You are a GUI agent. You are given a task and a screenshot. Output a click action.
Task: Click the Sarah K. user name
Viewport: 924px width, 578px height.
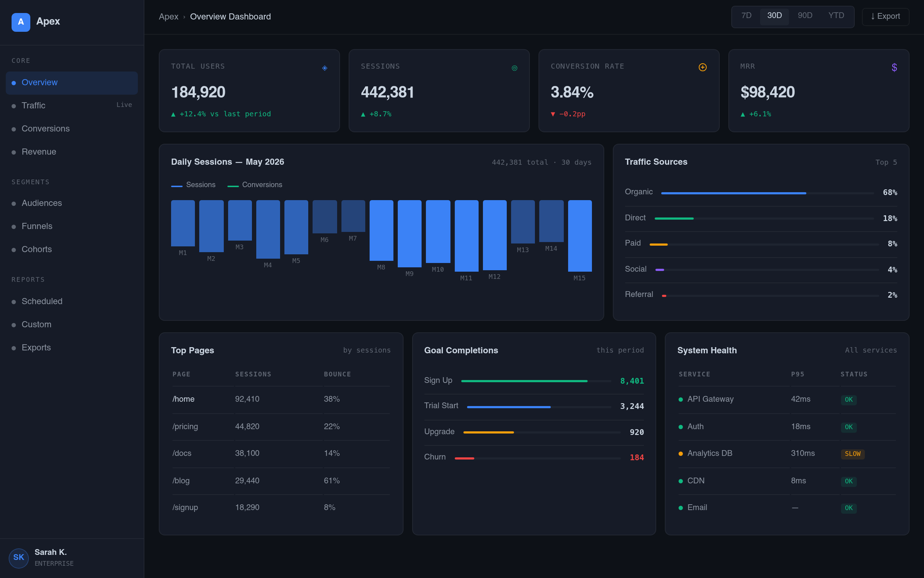(x=51, y=552)
